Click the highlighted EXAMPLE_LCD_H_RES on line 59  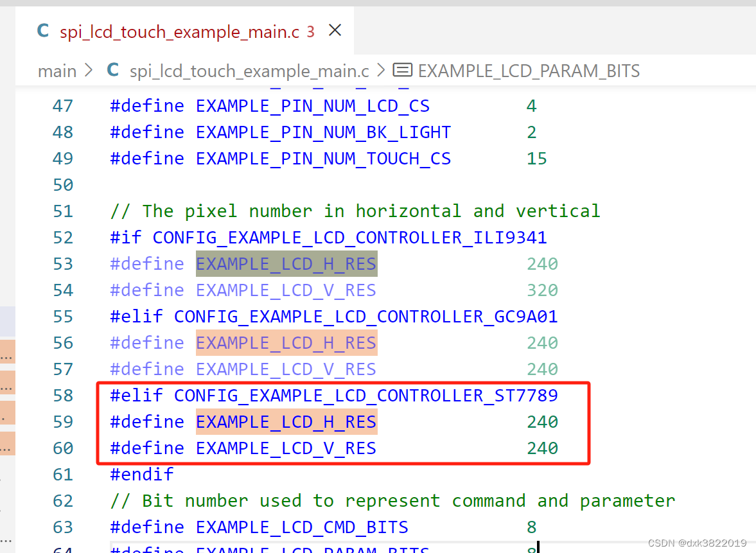pyautogui.click(x=286, y=421)
